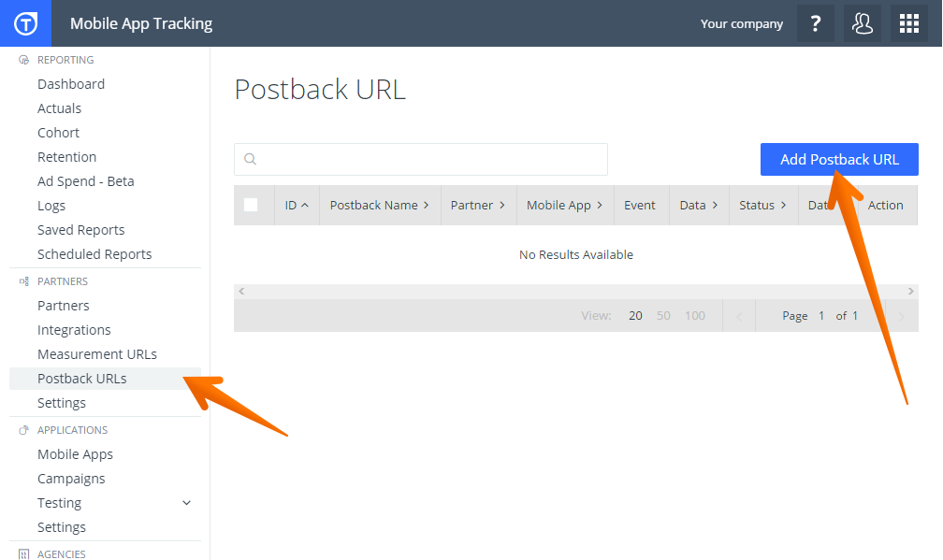Click the TUNE logo icon in header
The width and height of the screenshot is (943, 560).
click(25, 23)
